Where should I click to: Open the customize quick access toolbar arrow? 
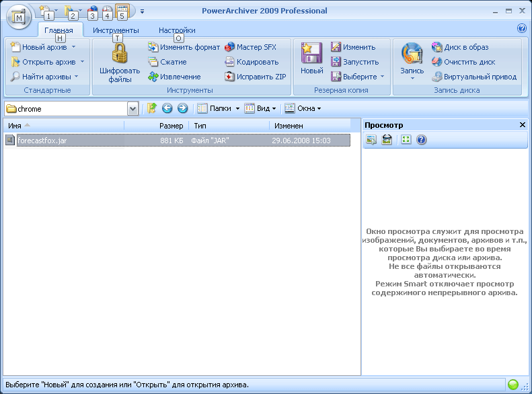(x=142, y=12)
